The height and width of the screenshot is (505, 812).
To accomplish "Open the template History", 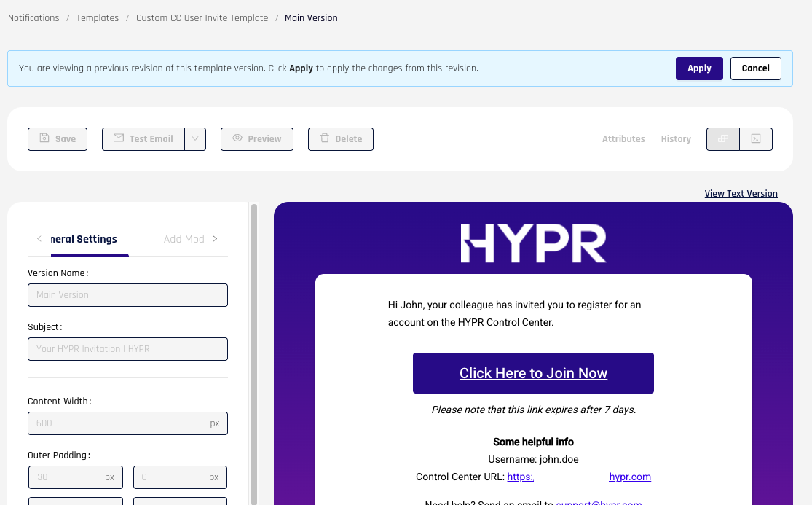I will [676, 139].
